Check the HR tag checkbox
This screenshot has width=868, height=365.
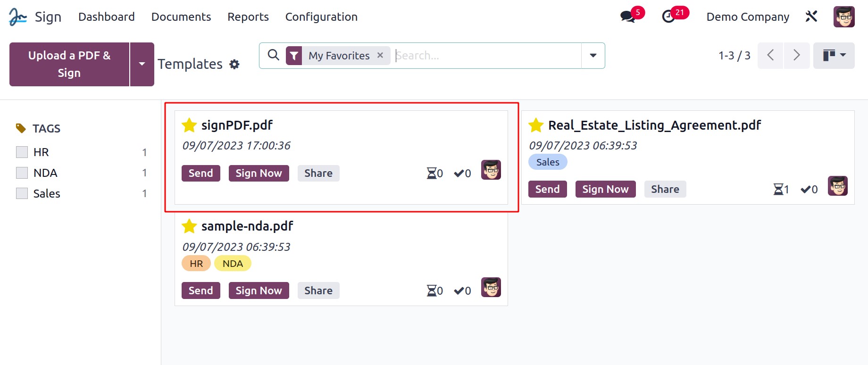pyautogui.click(x=22, y=152)
